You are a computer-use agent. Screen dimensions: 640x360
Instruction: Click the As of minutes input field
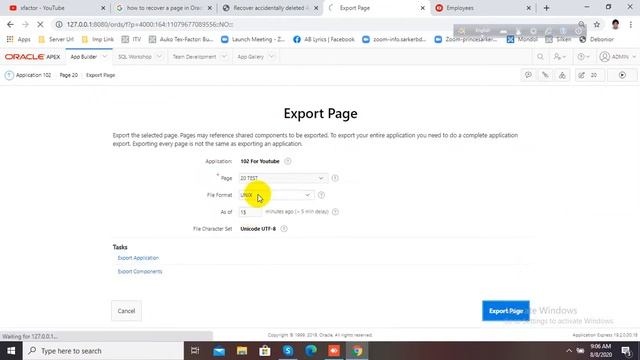pos(250,212)
